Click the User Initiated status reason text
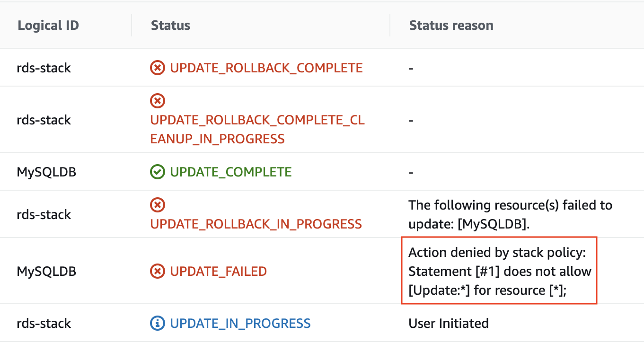Image resolution: width=644 pixels, height=343 pixels. [x=448, y=323]
